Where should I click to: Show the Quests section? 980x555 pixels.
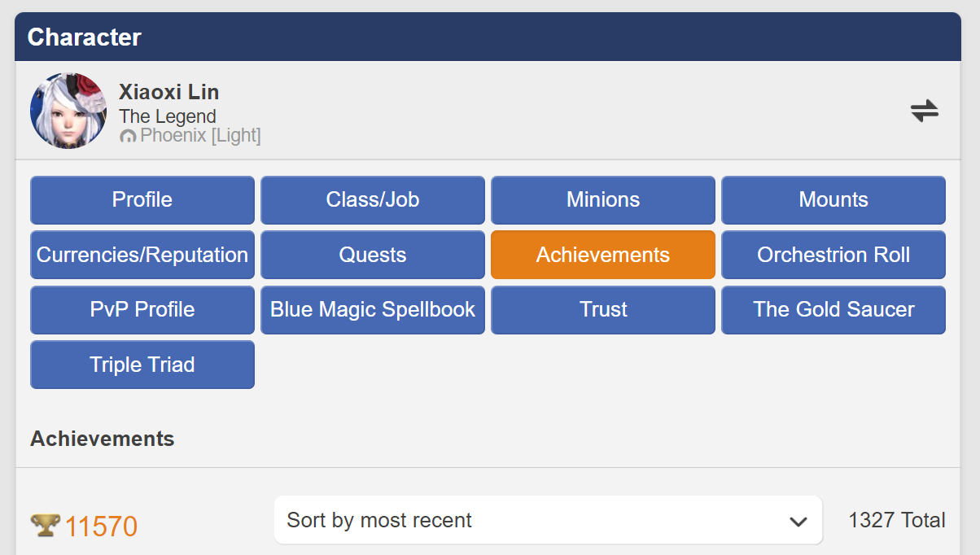pos(373,255)
